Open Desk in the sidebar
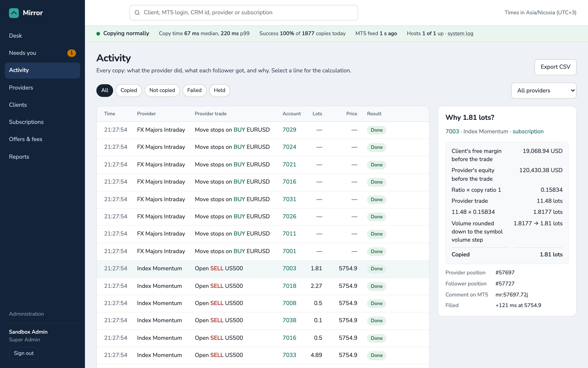Screen dimensions: 588x368 point(42,36)
